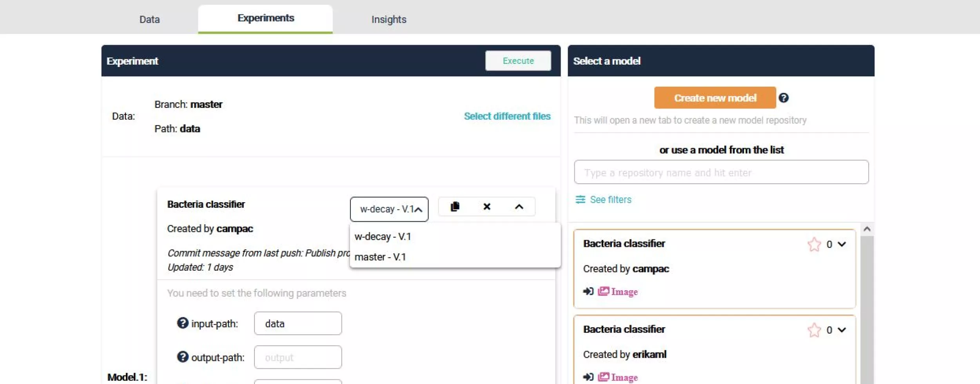This screenshot has height=384, width=980.
Task: Click the arrow icon on campac's model card
Action: pos(588,292)
